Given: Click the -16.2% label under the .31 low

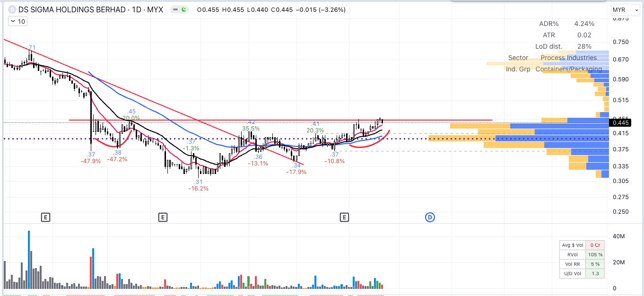Looking at the screenshot, I should tap(199, 189).
